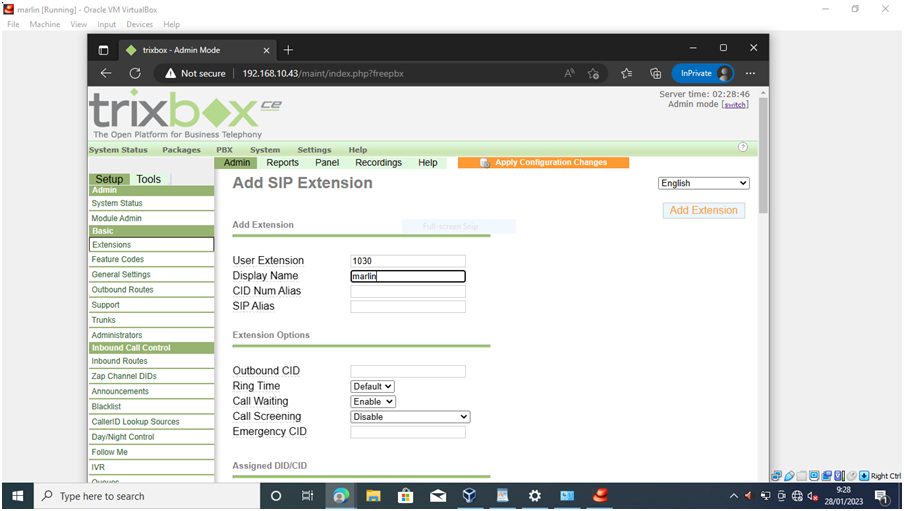Open the Packages menu
Image resolution: width=904 pixels, height=511 pixels.
tap(182, 150)
